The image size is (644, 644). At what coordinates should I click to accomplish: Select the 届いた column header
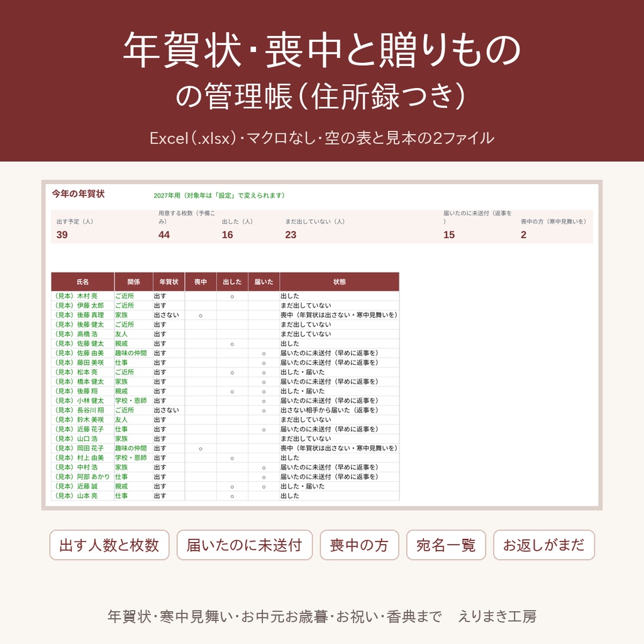(x=264, y=282)
